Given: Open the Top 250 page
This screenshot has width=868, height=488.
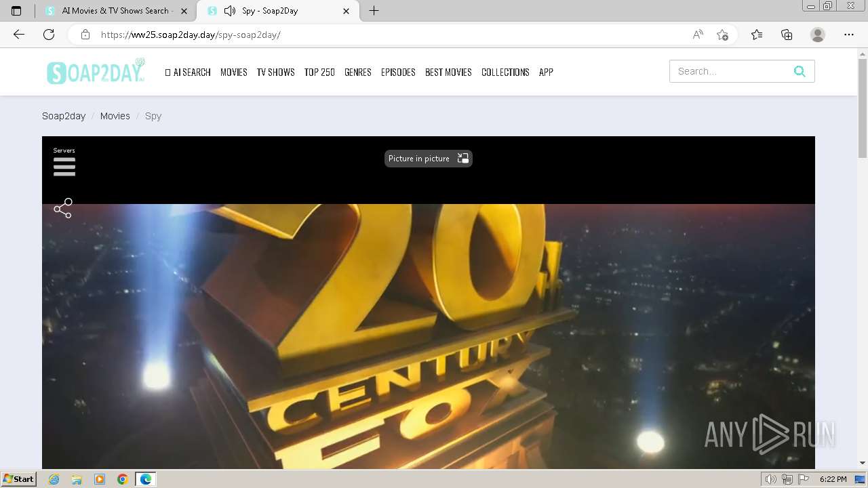Looking at the screenshot, I should [x=319, y=72].
